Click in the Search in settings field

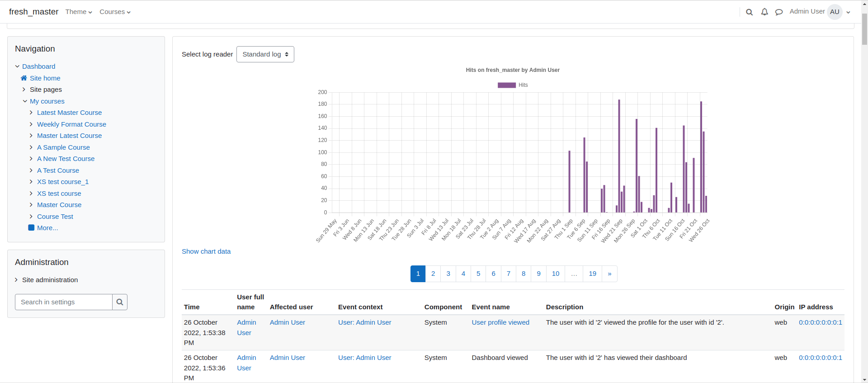point(64,302)
